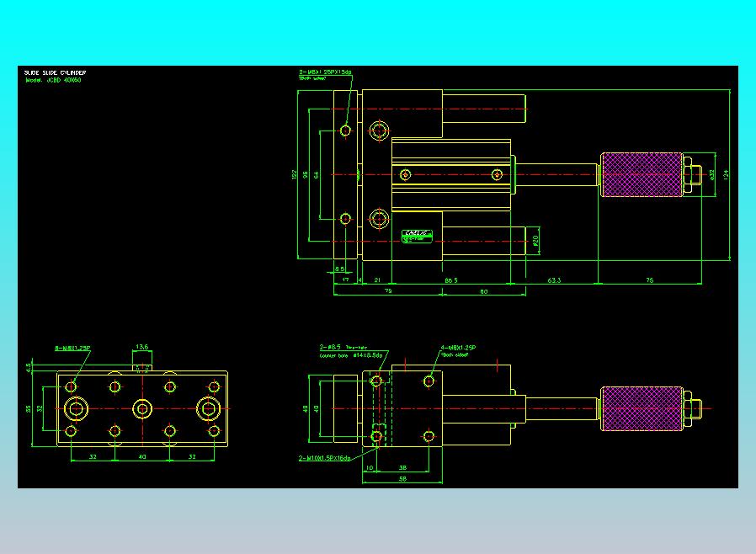Select the 'Counter bore ø14X8.5dp' note
756x554 pixels.
tap(351, 355)
